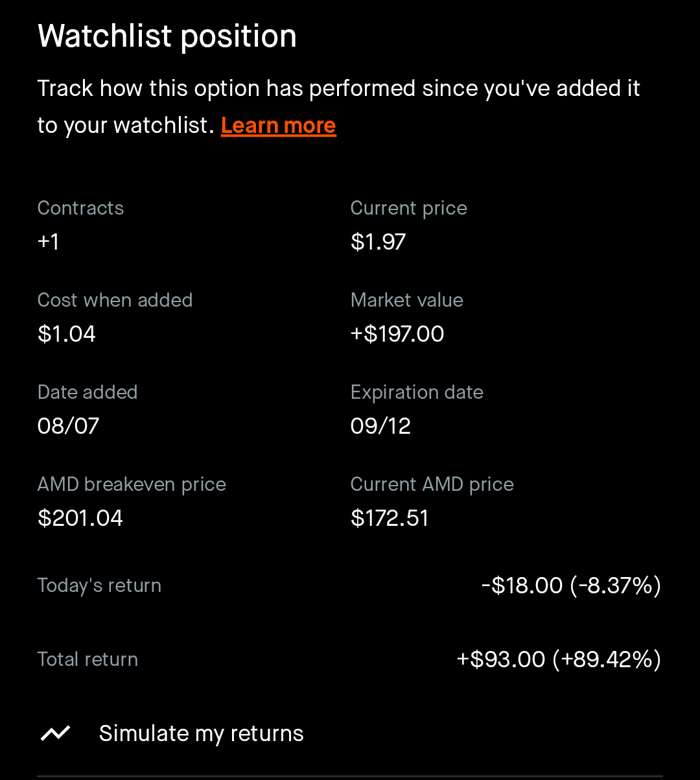
Task: Tap the watchlist tracking description text
Action: tap(338, 106)
